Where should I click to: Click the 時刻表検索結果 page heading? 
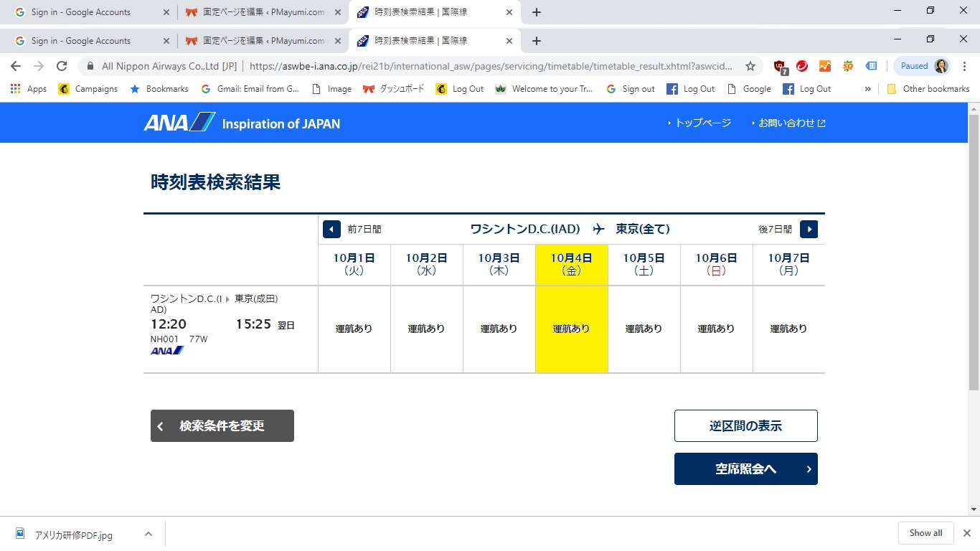coord(215,182)
